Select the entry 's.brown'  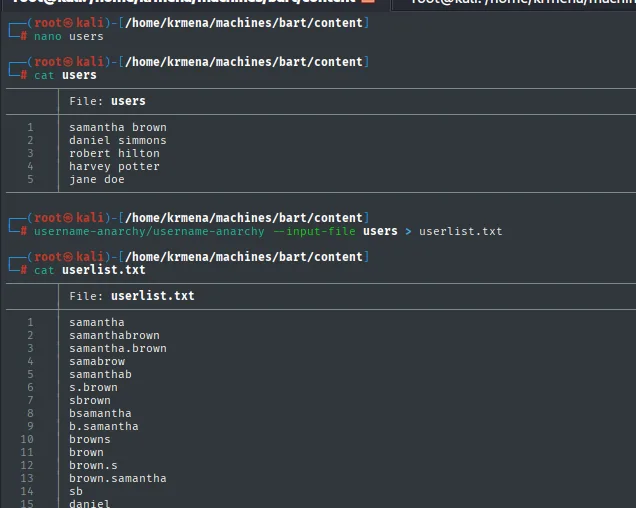93,387
